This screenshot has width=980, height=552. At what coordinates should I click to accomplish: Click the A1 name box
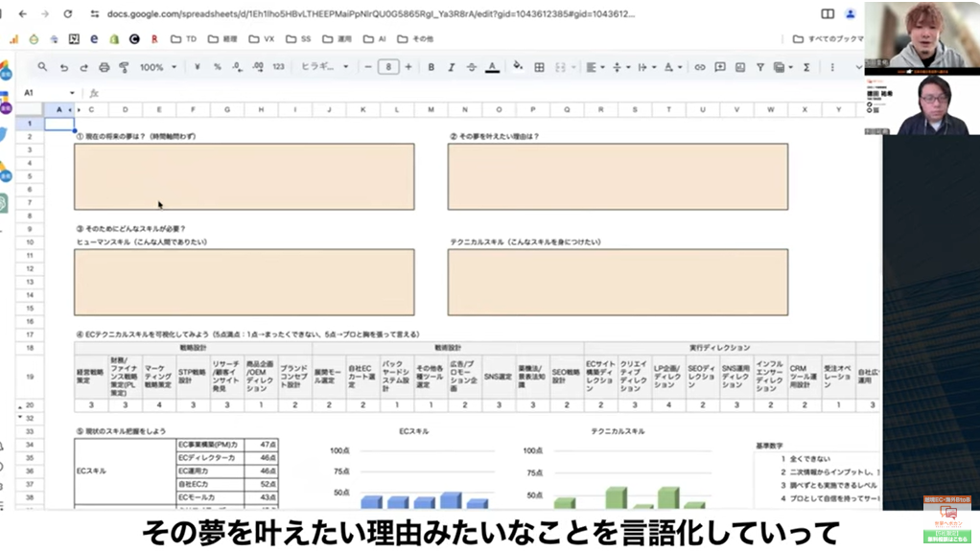tap(48, 93)
